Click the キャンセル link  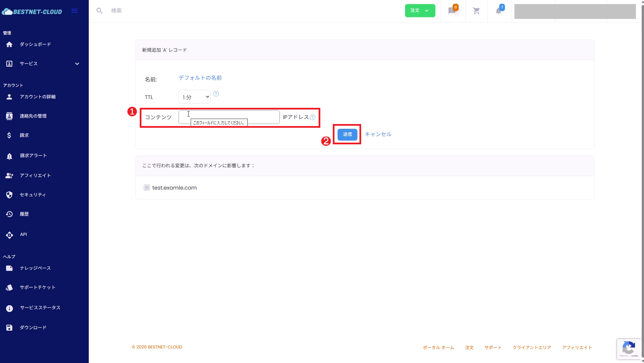pos(378,134)
